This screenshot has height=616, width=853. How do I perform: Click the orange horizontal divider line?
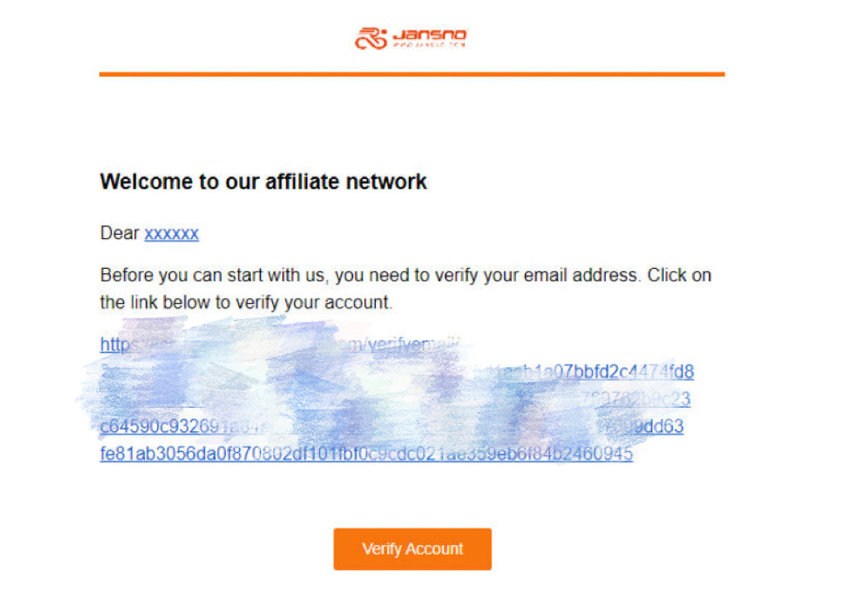(412, 74)
